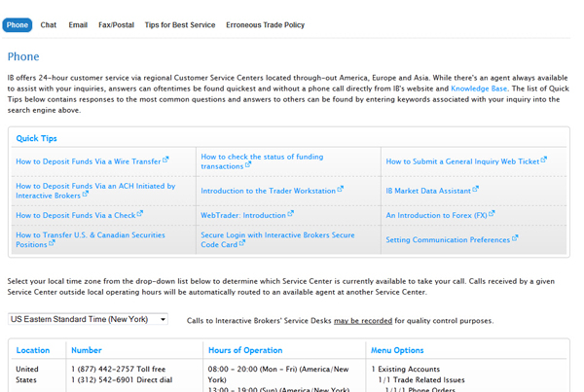Click external-link icon beside Wire Transfer tip
584x392 pixels.
pos(165,160)
